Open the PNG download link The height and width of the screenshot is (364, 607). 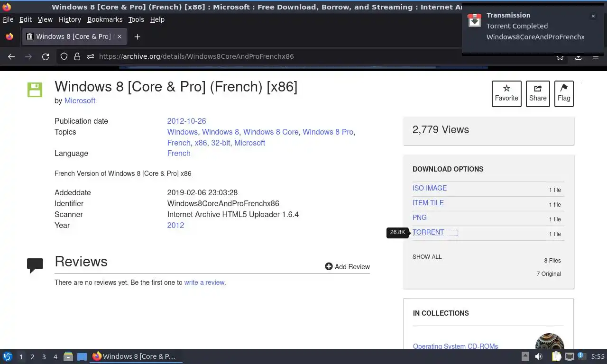pos(420,218)
